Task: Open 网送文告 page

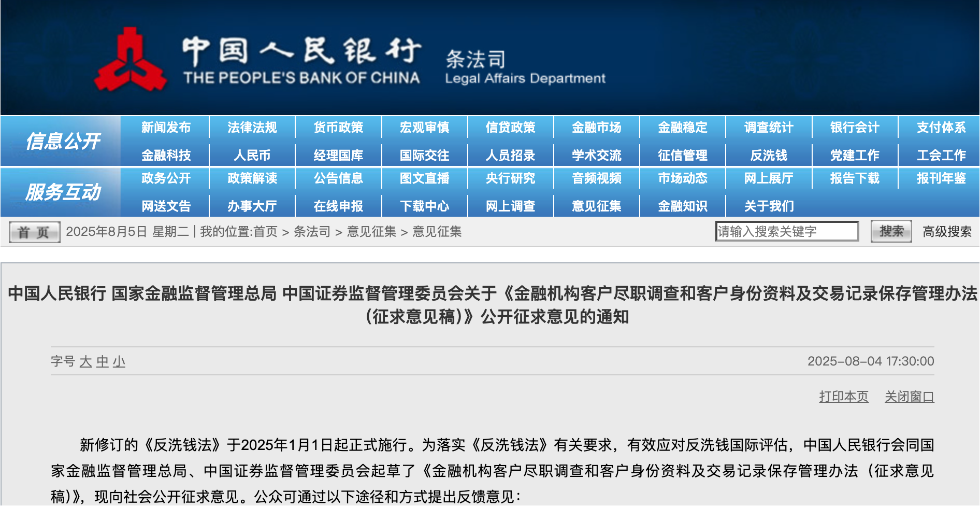Action: 166,206
